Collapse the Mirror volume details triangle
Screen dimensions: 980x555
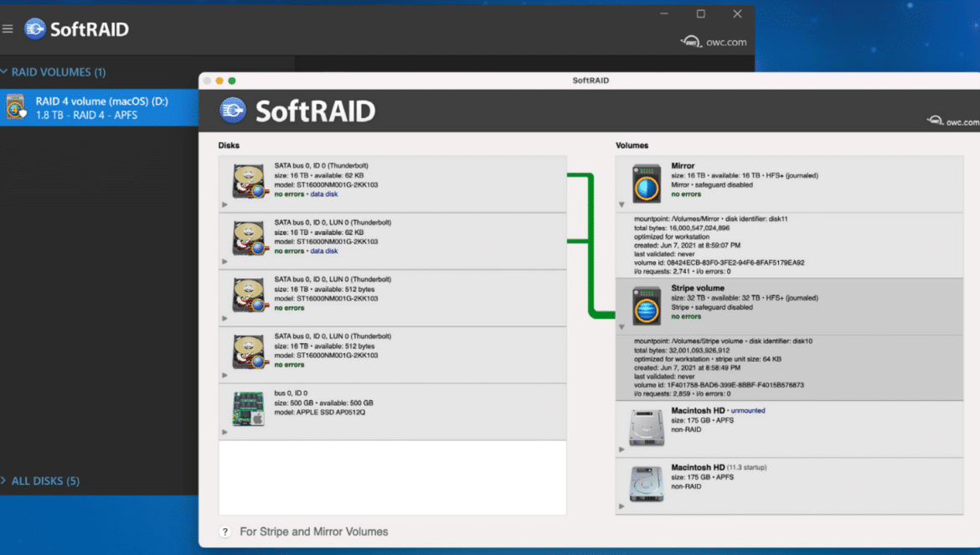coord(622,205)
